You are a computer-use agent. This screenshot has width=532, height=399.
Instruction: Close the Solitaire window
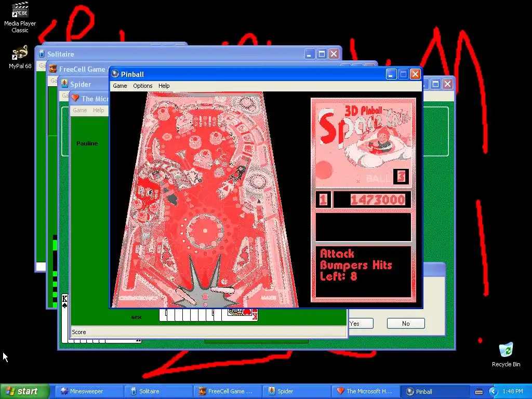(334, 54)
